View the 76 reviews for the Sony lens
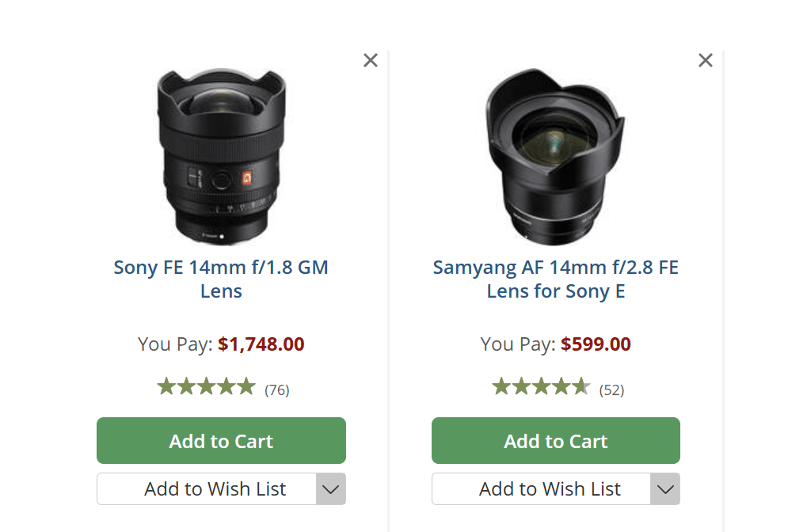 click(x=277, y=389)
